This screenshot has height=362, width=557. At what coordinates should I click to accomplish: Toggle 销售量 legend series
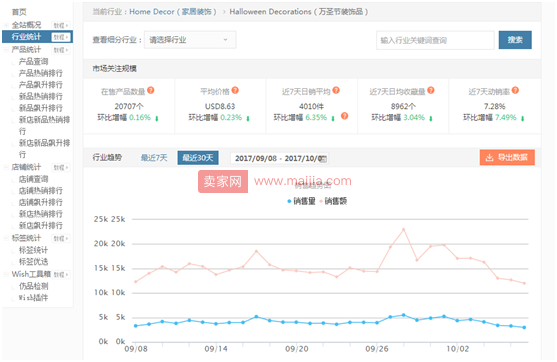click(x=301, y=201)
